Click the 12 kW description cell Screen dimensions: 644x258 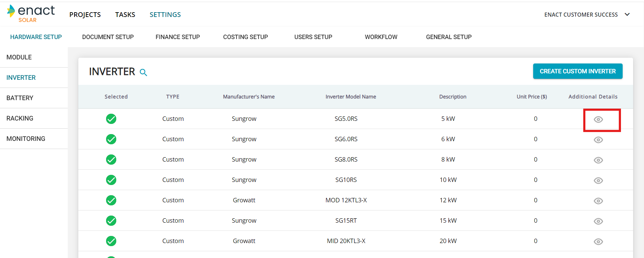tap(448, 200)
